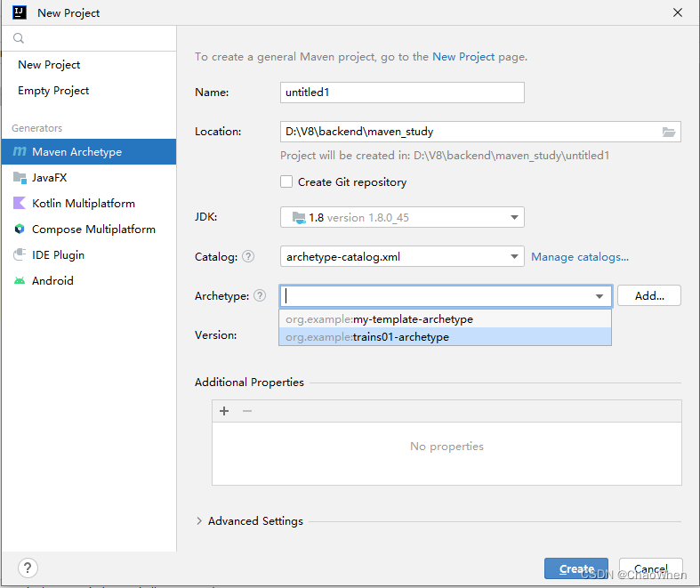The width and height of the screenshot is (700, 588).
Task: Click the Name input field
Action: [x=402, y=93]
